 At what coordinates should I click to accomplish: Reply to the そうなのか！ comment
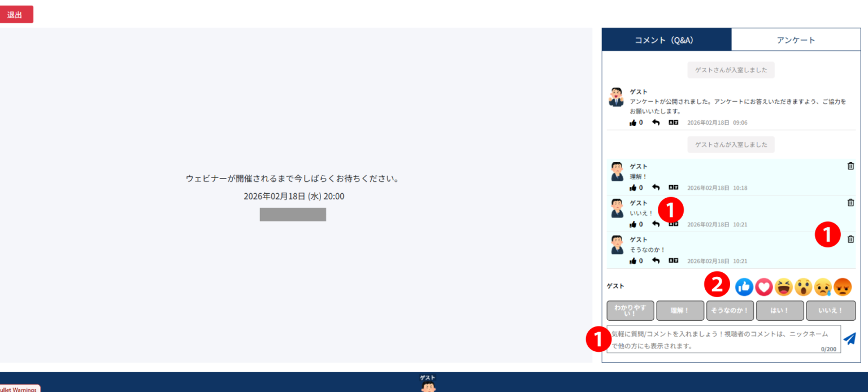(656, 261)
